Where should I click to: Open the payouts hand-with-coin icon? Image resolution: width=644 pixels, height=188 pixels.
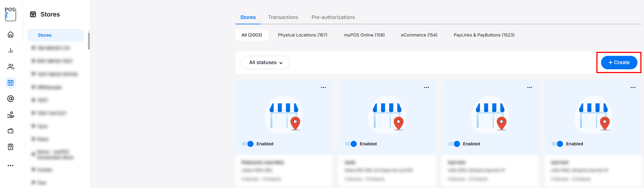(x=10, y=115)
